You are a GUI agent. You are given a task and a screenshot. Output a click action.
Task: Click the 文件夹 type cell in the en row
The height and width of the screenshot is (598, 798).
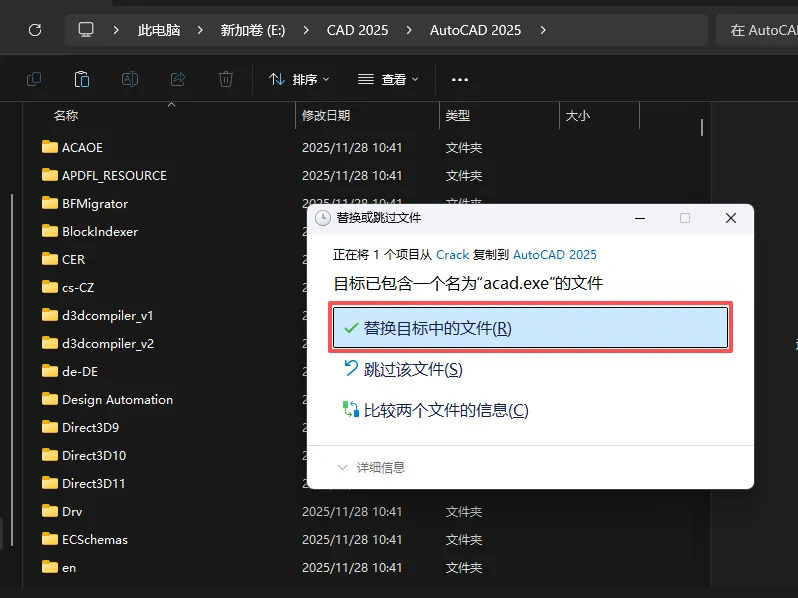click(464, 567)
